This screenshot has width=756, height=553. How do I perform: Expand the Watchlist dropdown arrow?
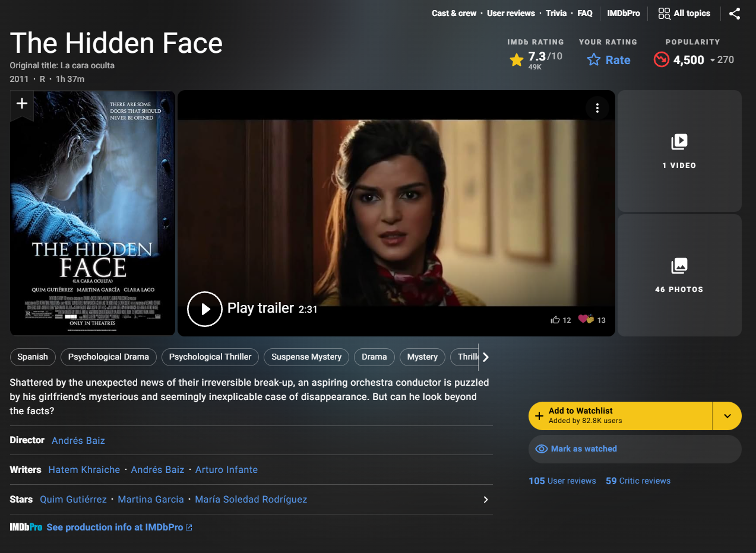pyautogui.click(x=727, y=416)
